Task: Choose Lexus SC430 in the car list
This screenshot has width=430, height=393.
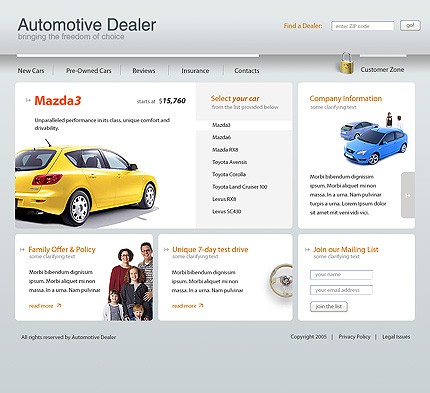Action: 227,211
